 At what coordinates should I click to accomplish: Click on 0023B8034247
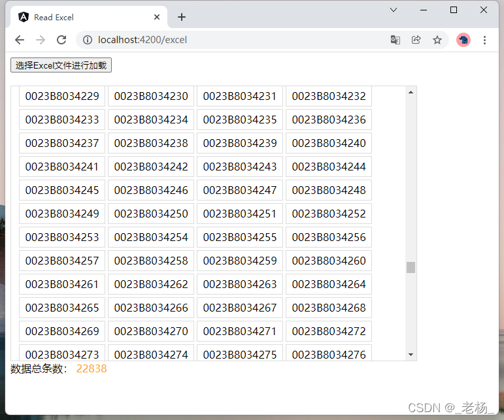point(240,190)
